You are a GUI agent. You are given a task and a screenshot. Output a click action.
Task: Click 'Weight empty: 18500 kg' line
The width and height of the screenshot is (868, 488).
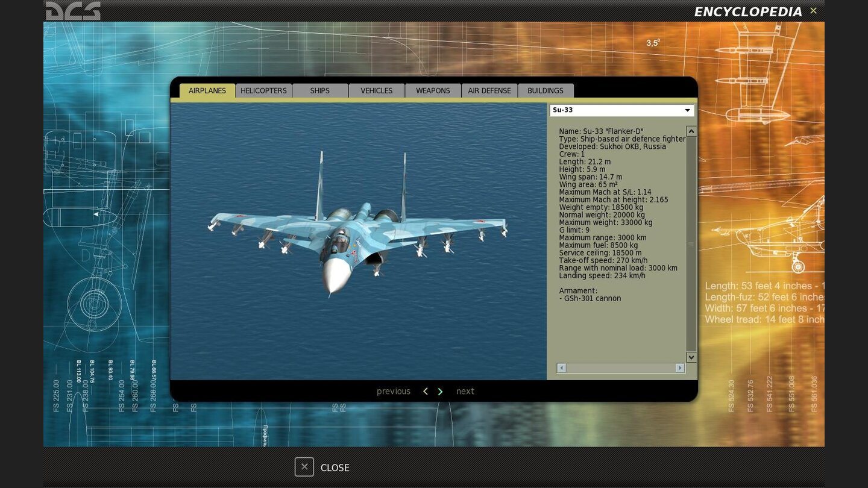click(601, 207)
